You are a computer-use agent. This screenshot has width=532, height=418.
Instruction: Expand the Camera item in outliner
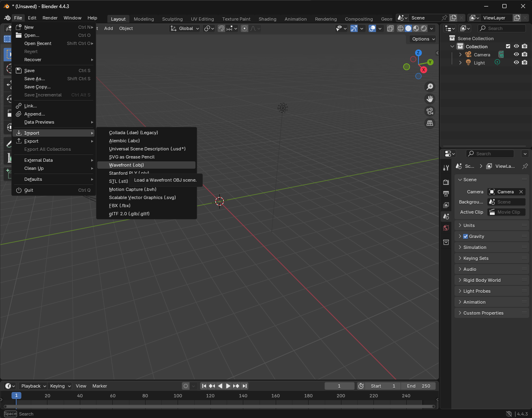pos(460,55)
